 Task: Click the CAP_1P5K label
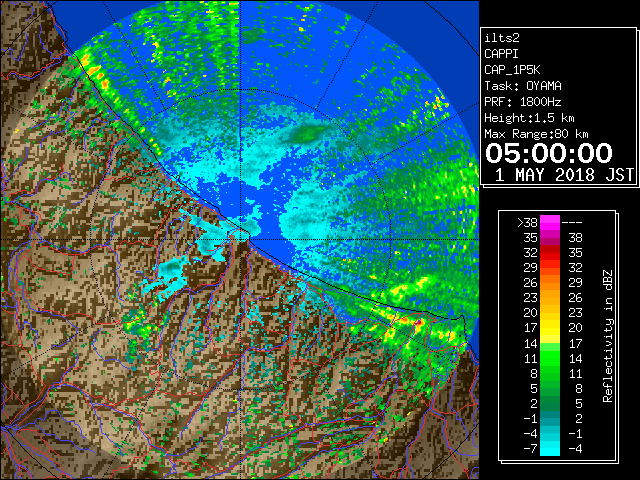tap(512, 70)
